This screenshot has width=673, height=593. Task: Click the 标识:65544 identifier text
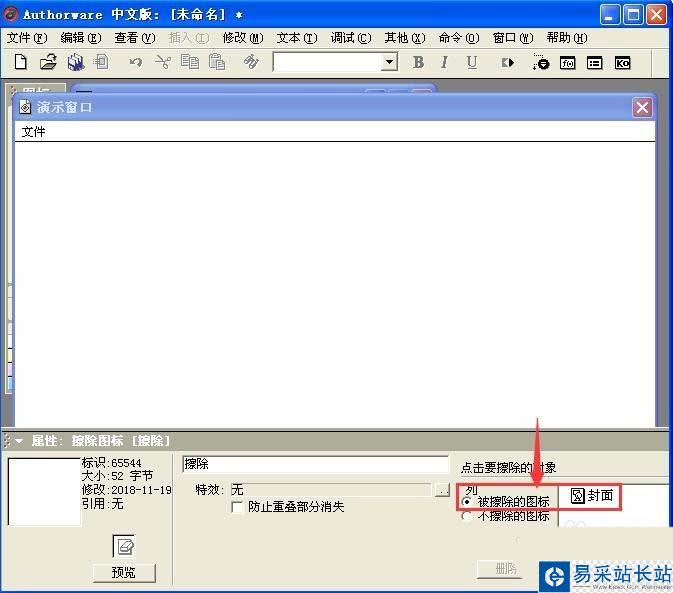tap(112, 463)
